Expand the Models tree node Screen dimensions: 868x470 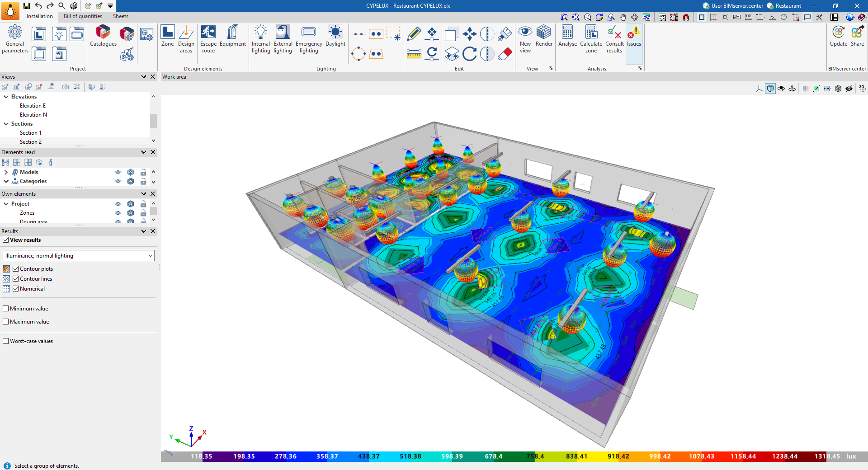coord(6,172)
